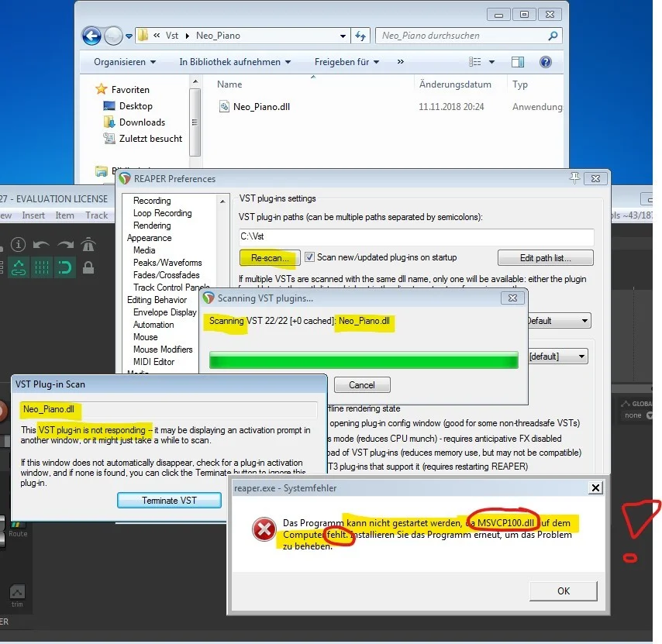Click REAPER project info toolbar icon
The width and height of the screenshot is (662, 644).
coord(18,244)
